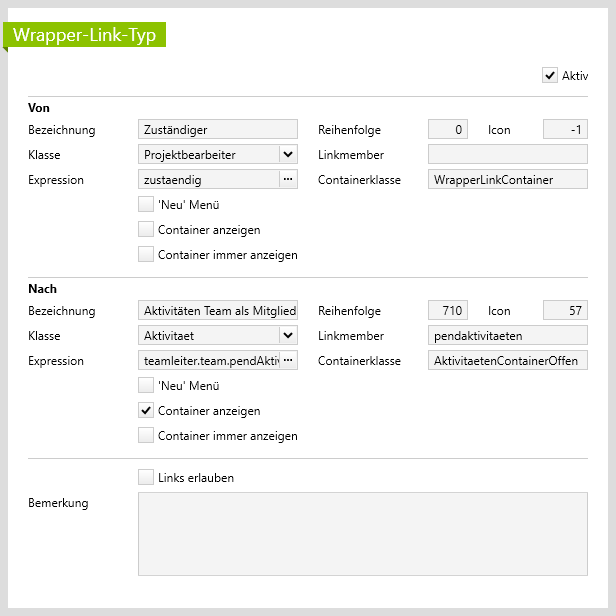Select the Projektbearbeiter Klasse combo box
This screenshot has width=616, height=616.
click(207, 154)
